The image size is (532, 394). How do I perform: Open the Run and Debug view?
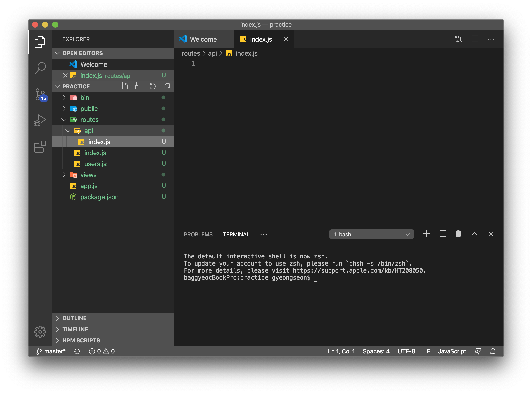click(x=40, y=120)
